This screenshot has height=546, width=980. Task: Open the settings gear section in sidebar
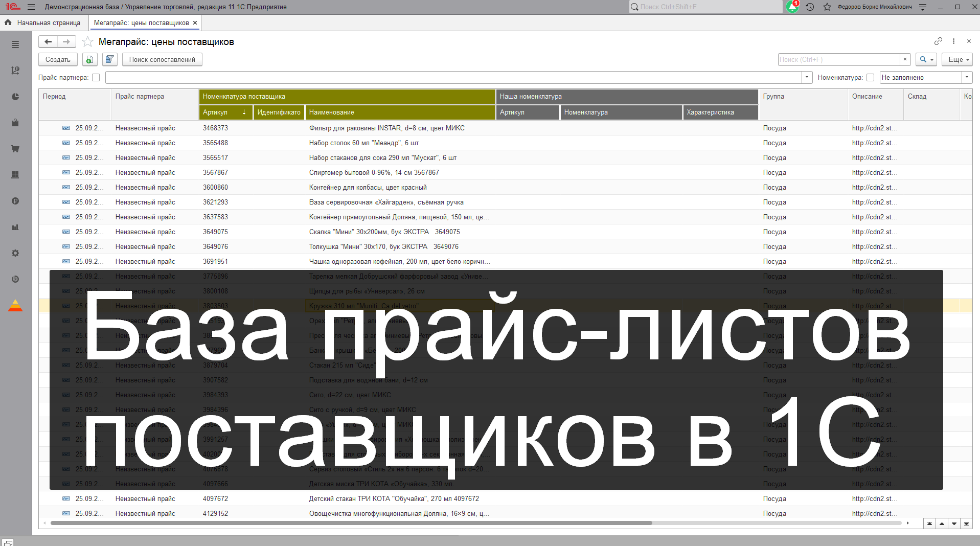click(x=15, y=253)
